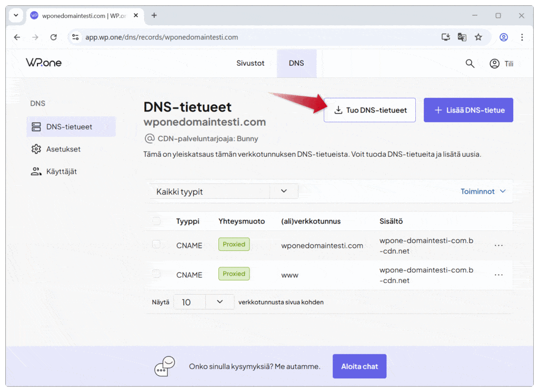Open the Toiminnot actions dropdown
Viewport: 539px width, 392px height.
[483, 192]
